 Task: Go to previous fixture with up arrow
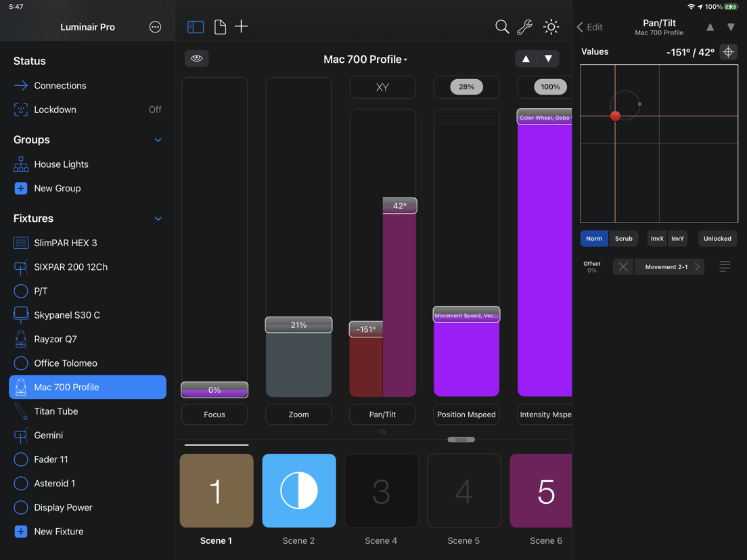click(x=526, y=59)
